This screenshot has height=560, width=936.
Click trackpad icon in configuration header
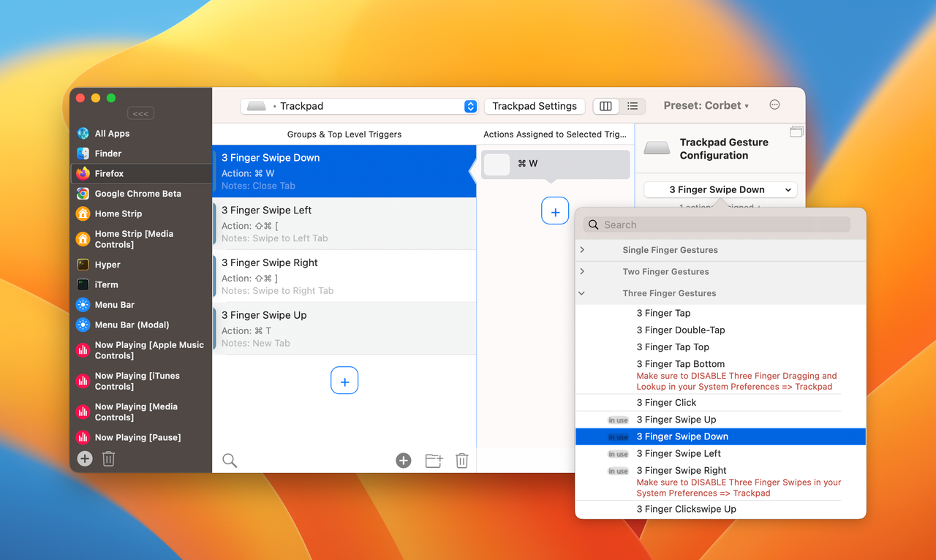pyautogui.click(x=657, y=148)
